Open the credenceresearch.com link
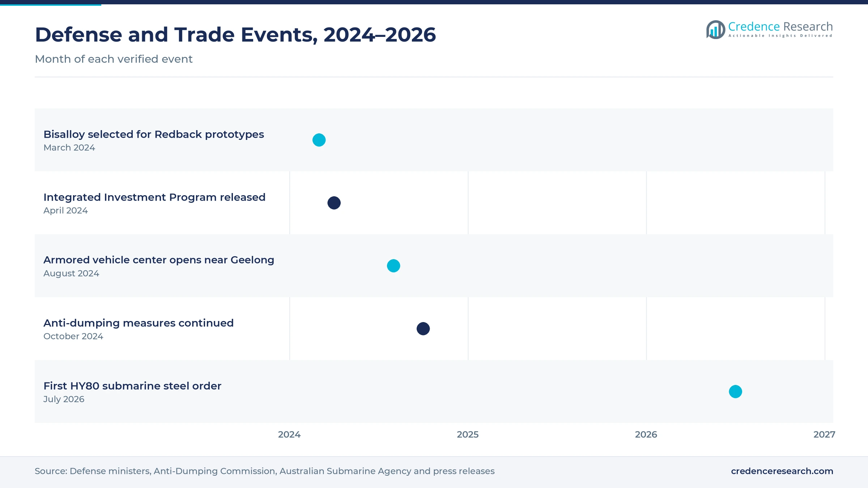 [x=782, y=471]
